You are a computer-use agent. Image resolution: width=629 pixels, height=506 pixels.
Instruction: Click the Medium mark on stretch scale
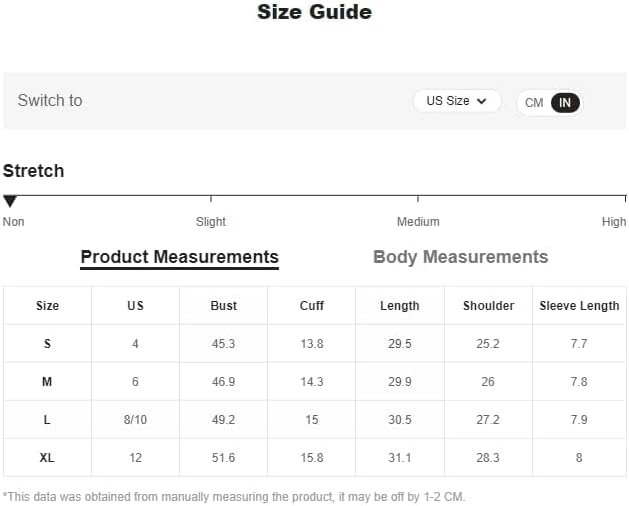[x=418, y=222]
